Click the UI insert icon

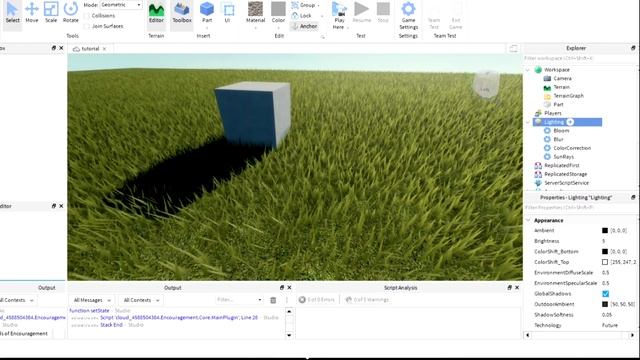pos(228,13)
